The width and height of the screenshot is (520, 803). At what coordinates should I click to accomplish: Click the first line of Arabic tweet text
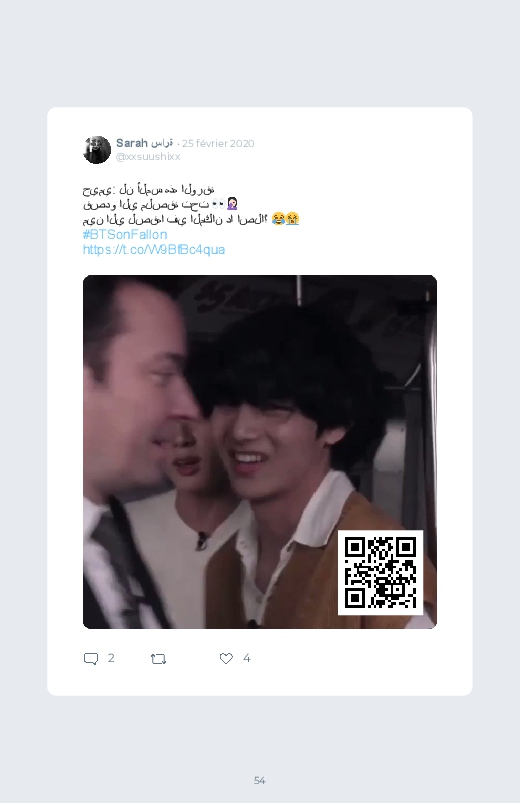pos(148,190)
